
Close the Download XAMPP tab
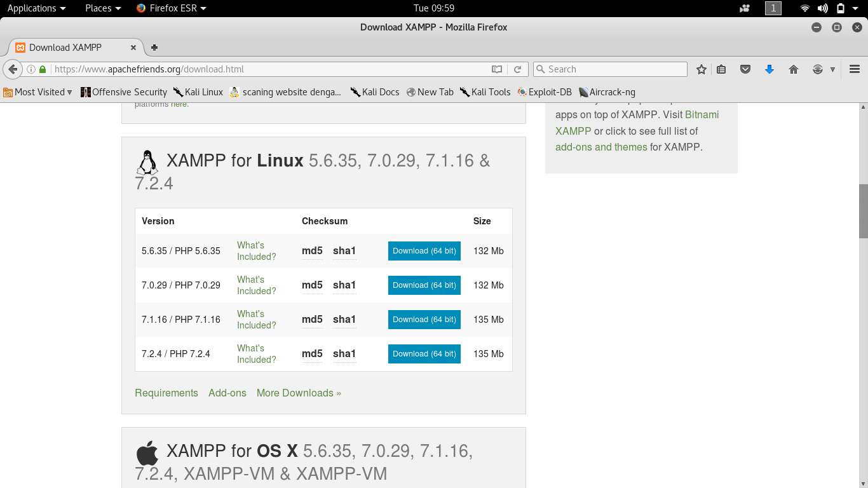click(133, 48)
